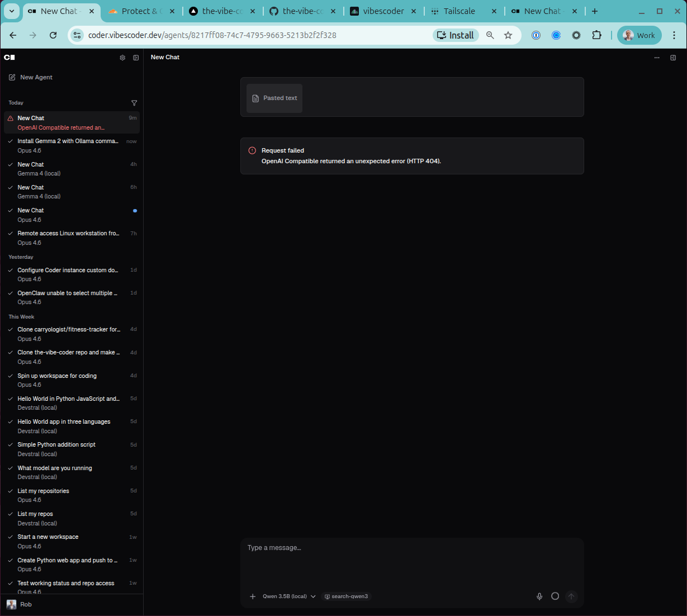Viewport: 687px width, 616px height.
Task: Open Start a new workspace chat
Action: point(72,541)
